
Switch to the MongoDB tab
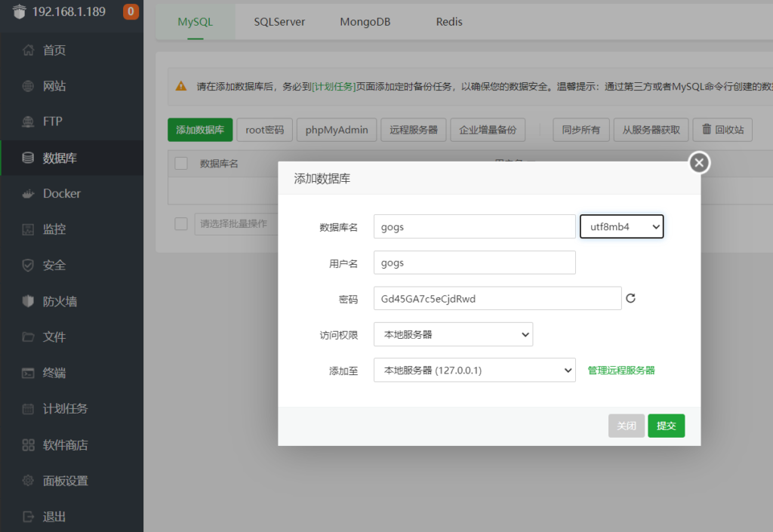point(365,22)
